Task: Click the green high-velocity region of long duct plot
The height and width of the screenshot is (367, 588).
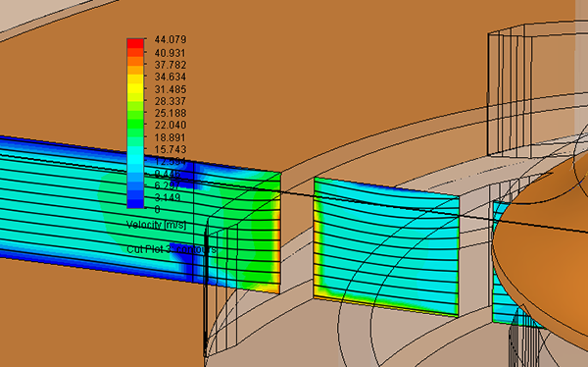Action: pos(248,233)
